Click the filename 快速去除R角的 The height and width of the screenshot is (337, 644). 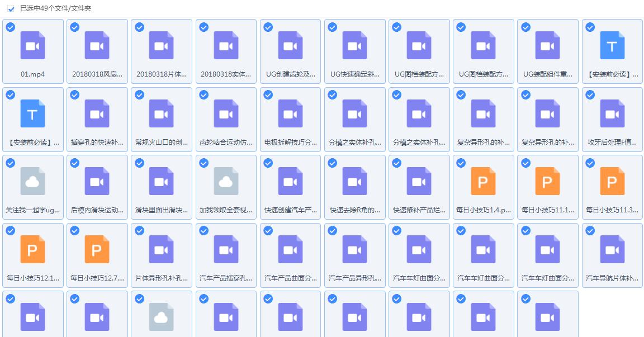coord(354,210)
